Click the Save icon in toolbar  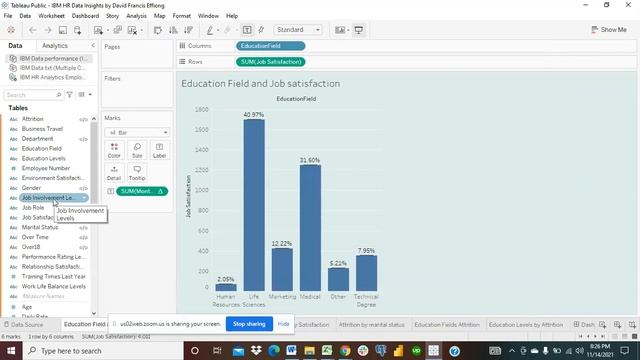point(62,30)
